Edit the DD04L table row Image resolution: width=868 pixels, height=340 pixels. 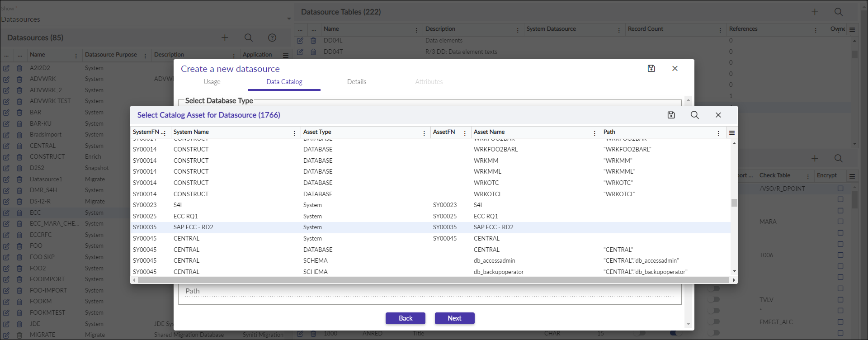coord(300,41)
